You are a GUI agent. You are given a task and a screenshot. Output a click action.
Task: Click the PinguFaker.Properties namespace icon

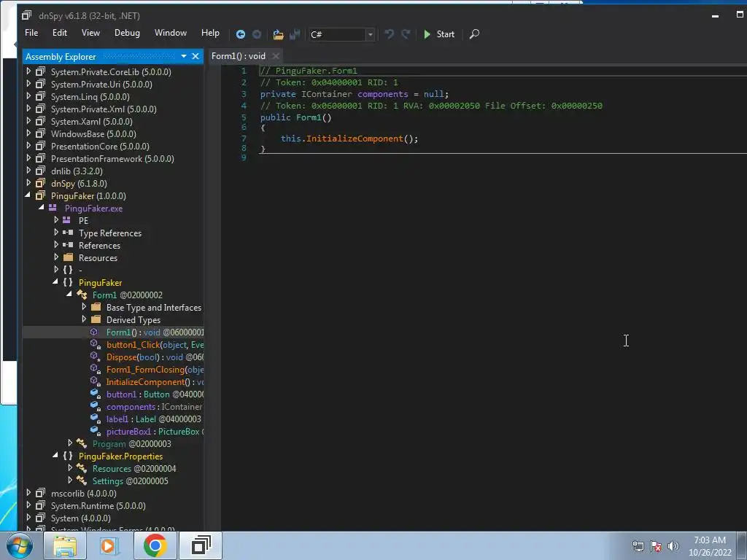68,456
